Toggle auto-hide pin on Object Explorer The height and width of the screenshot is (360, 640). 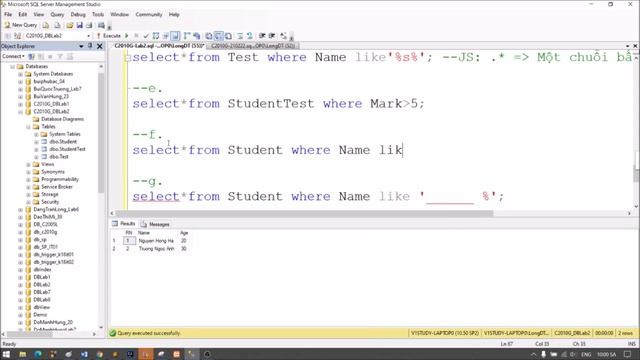point(90,46)
